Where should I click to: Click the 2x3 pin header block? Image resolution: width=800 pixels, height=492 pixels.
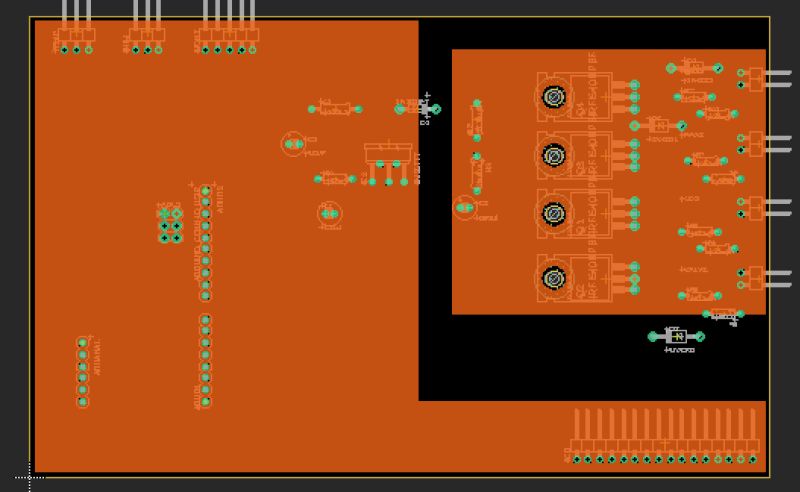tap(170, 226)
